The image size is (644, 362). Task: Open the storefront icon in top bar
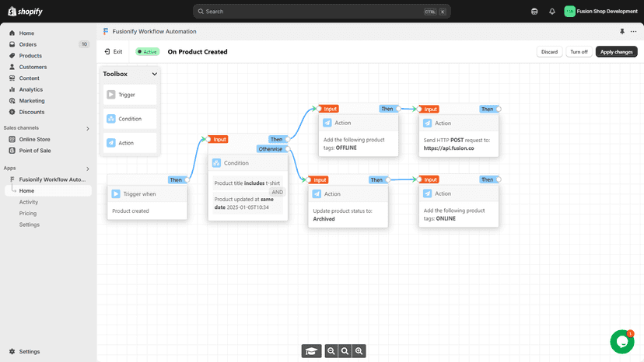[x=534, y=12]
